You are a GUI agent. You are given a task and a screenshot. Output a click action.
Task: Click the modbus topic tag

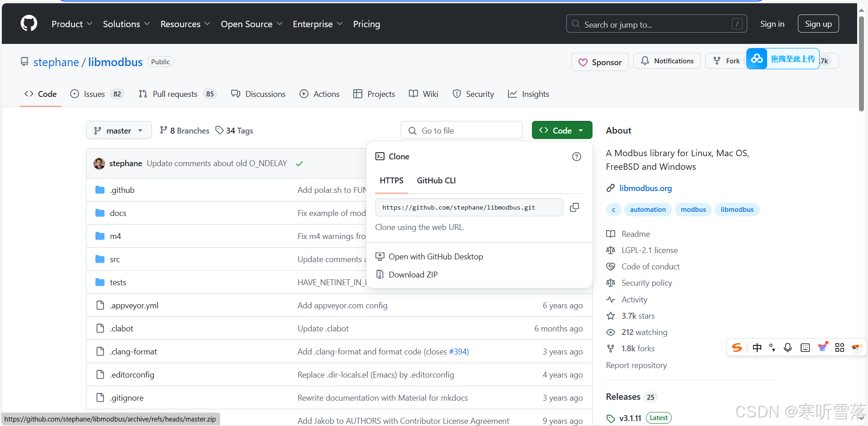(x=693, y=210)
